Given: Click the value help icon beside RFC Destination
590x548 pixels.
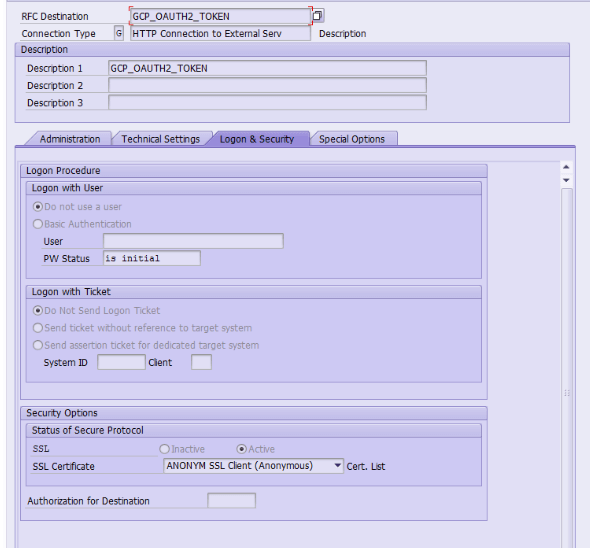Looking at the screenshot, I should 318,16.
